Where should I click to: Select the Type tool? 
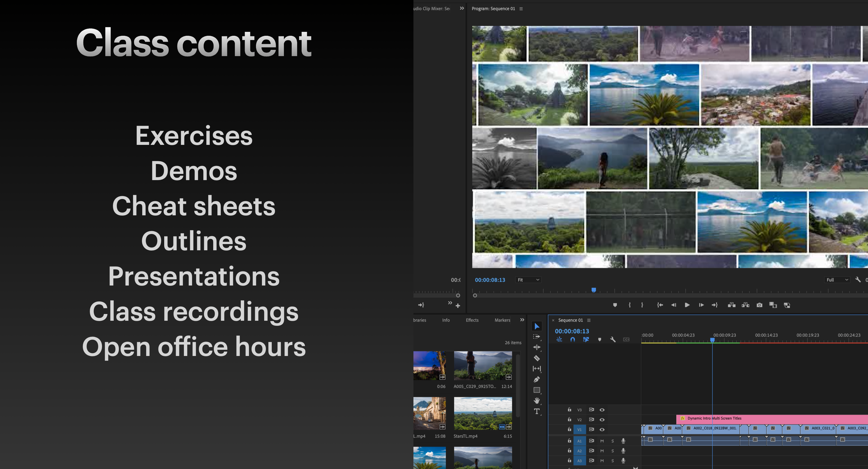[537, 411]
